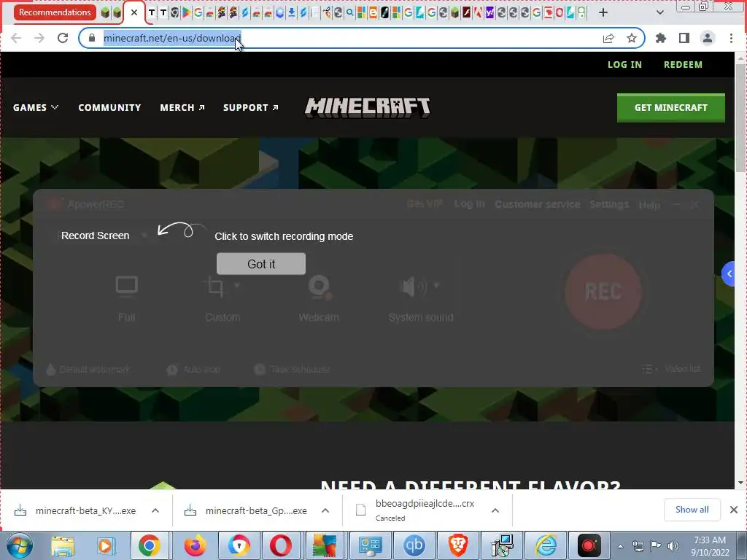Expand options for minecraft-beta_KY....exe download
747x560 pixels.
[x=155, y=510]
